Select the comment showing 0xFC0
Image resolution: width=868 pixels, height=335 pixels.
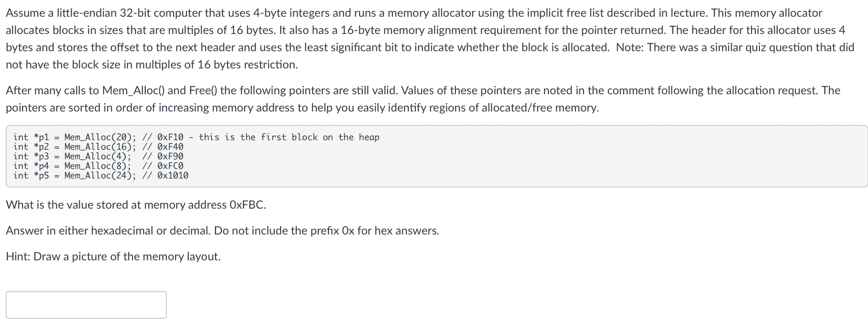170,166
